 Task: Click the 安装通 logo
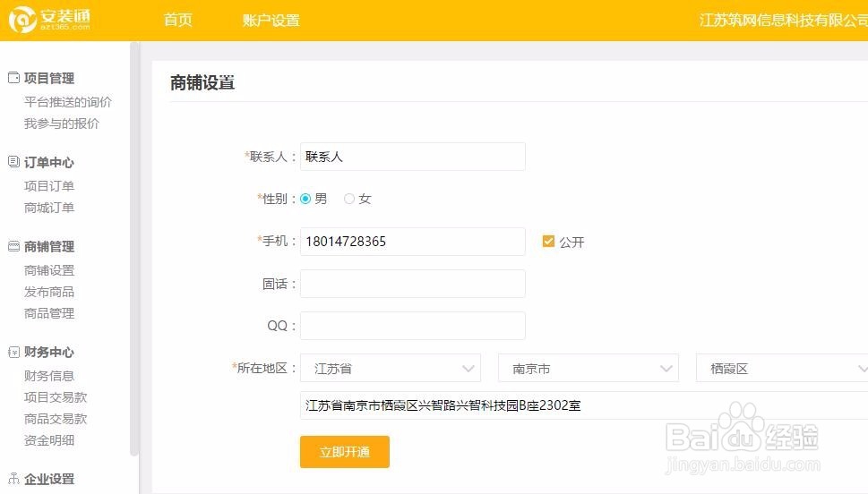(x=50, y=20)
